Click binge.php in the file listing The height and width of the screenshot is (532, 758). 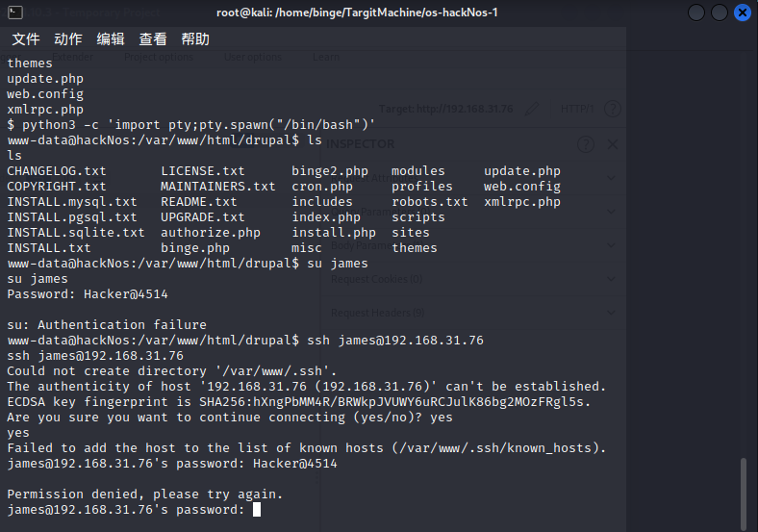(x=195, y=248)
